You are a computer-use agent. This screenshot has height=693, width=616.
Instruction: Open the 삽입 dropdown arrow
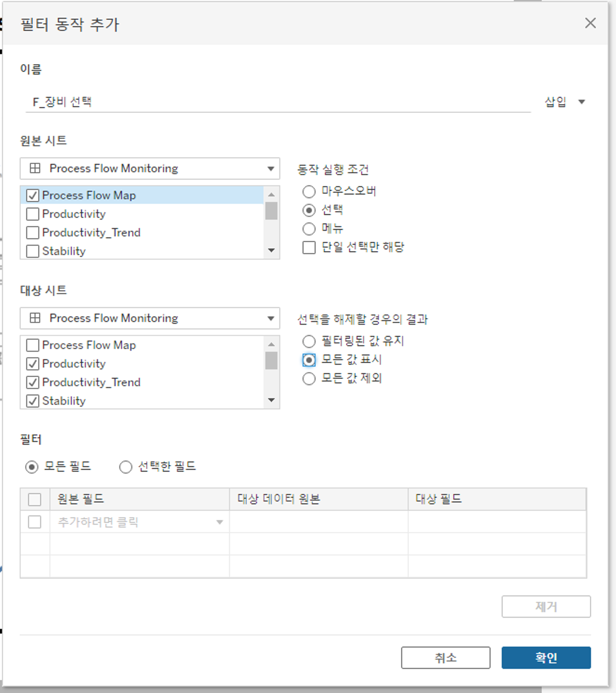(x=582, y=102)
